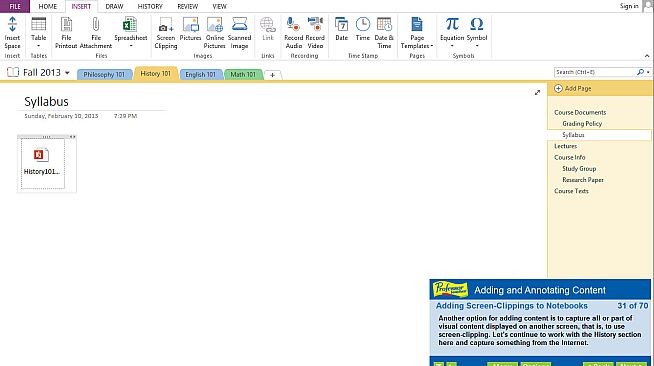This screenshot has width=654, height=366.
Task: Select the History101 attached file icon
Action: [x=41, y=155]
